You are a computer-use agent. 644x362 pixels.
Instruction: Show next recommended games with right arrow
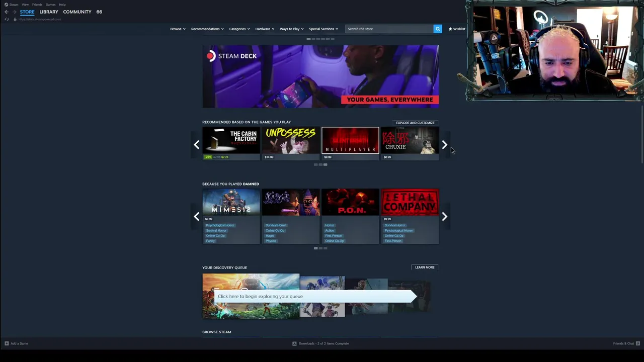coord(444,145)
